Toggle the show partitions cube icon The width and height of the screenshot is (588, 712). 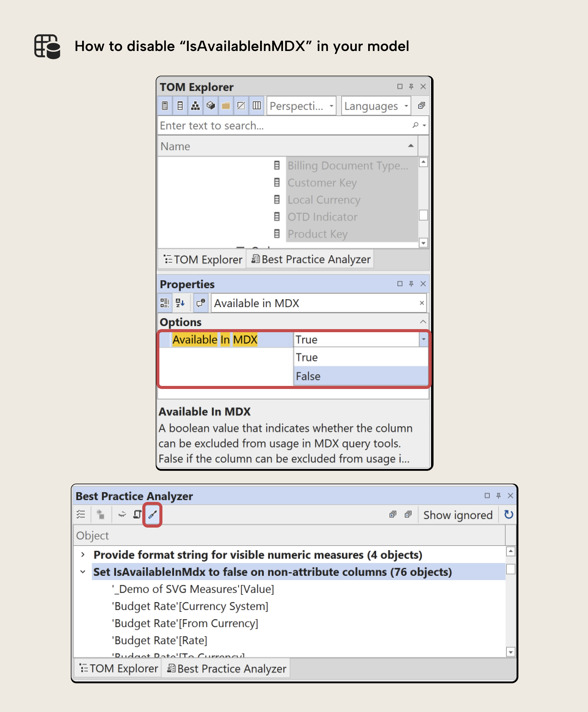[211, 106]
